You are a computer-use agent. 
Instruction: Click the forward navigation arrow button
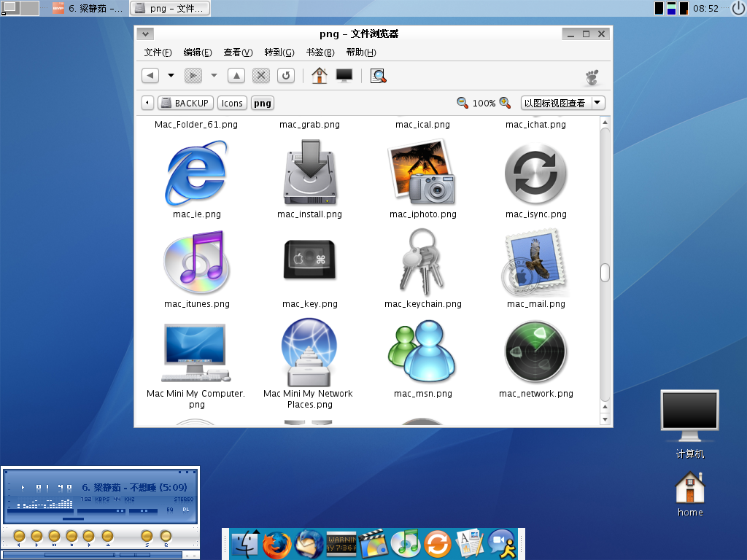tap(193, 75)
